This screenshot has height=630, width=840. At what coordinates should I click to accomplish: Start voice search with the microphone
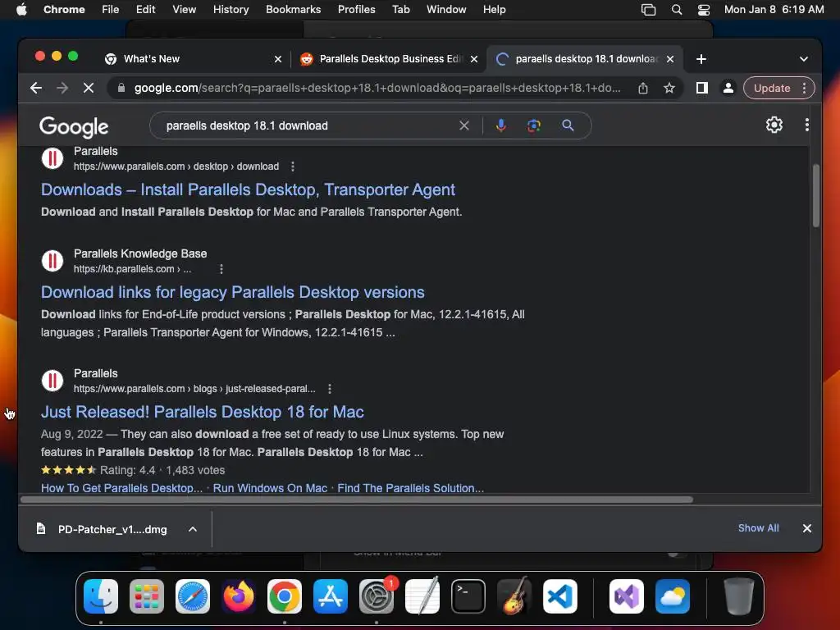pos(501,126)
